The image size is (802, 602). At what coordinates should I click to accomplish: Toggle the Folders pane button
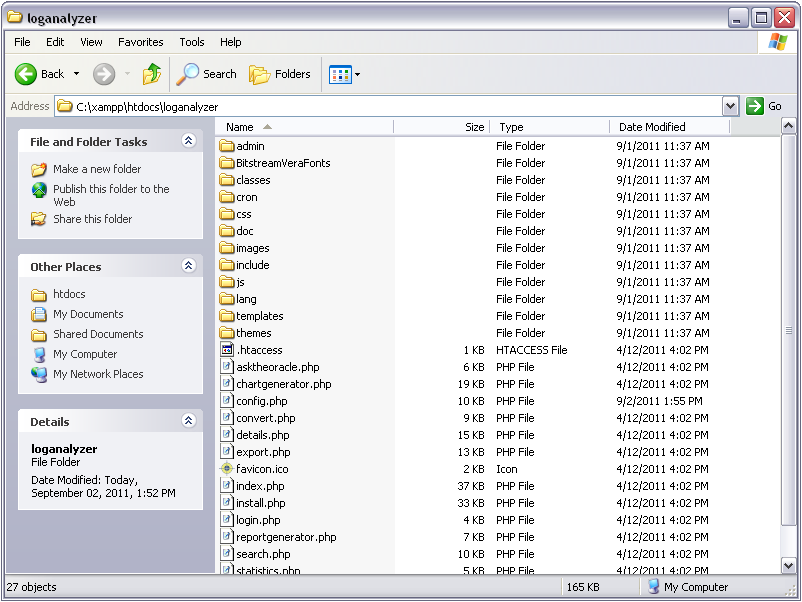click(x=280, y=74)
